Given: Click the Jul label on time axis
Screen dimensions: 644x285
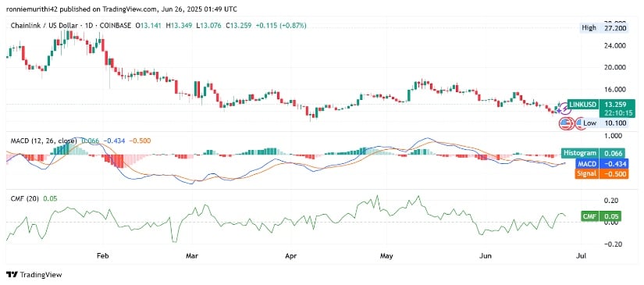Looking at the screenshot, I should [x=581, y=256].
